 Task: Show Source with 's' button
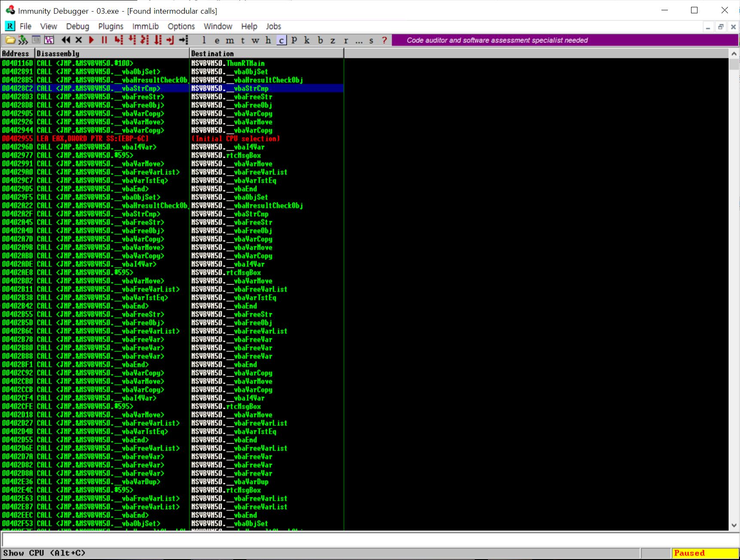(371, 40)
